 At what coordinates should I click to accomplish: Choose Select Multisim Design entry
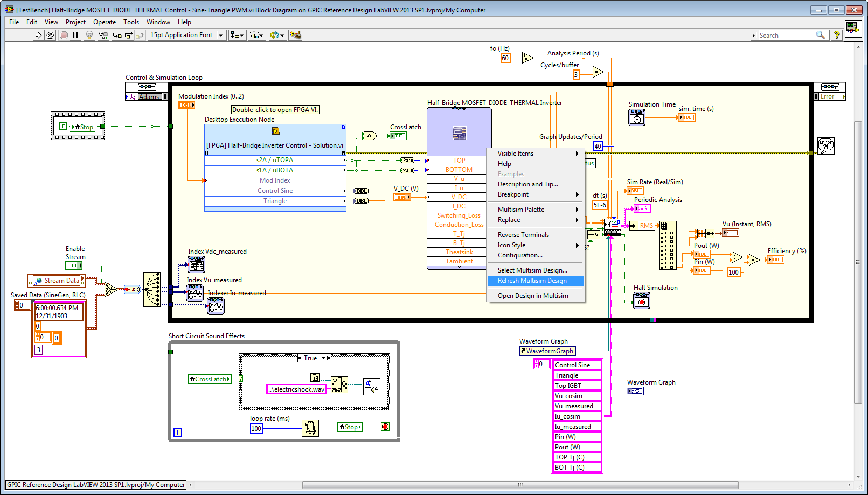tap(536, 270)
